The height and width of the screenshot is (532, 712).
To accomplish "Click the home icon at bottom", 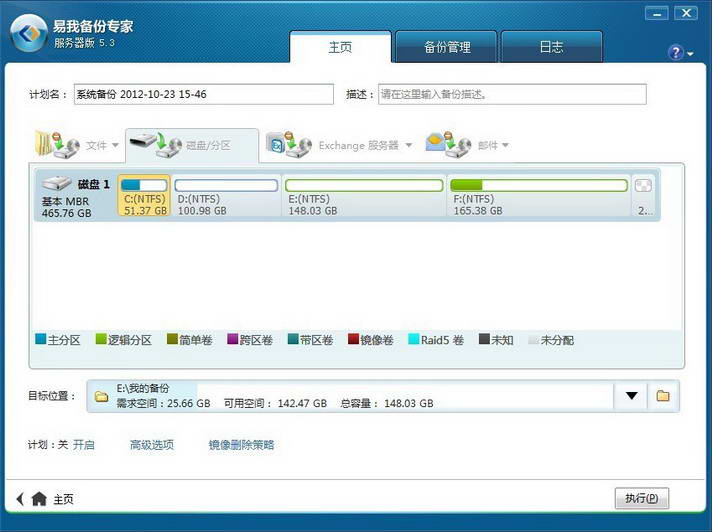I will pyautogui.click(x=39, y=499).
